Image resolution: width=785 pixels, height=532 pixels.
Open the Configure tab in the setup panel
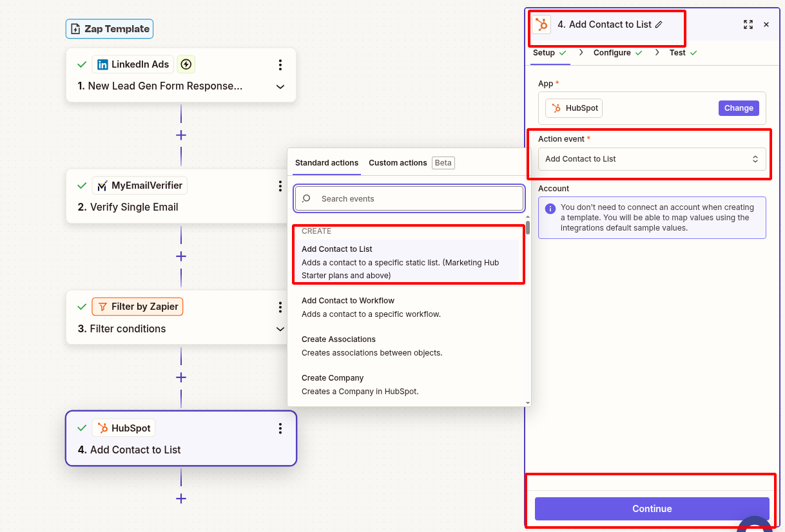612,52
